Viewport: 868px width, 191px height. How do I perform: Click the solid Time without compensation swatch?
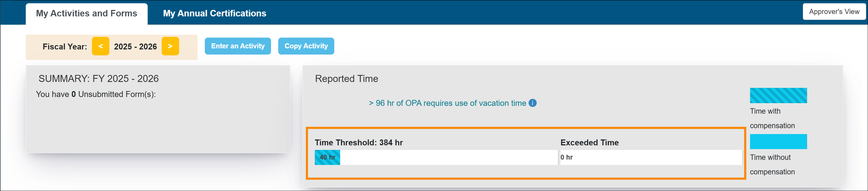(778, 142)
